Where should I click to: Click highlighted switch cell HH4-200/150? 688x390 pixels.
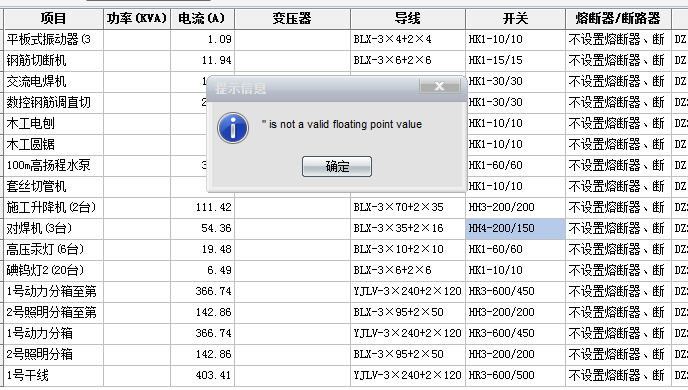tap(515, 229)
